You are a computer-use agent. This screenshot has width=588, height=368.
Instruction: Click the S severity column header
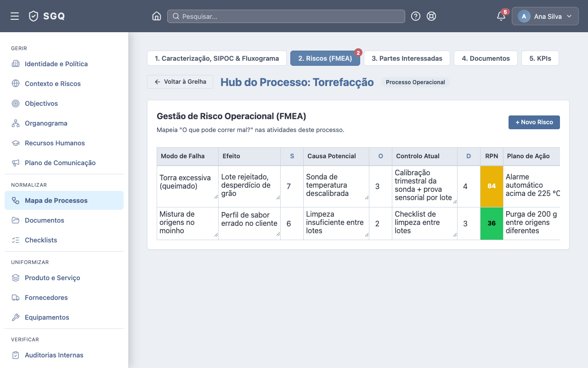(292, 156)
